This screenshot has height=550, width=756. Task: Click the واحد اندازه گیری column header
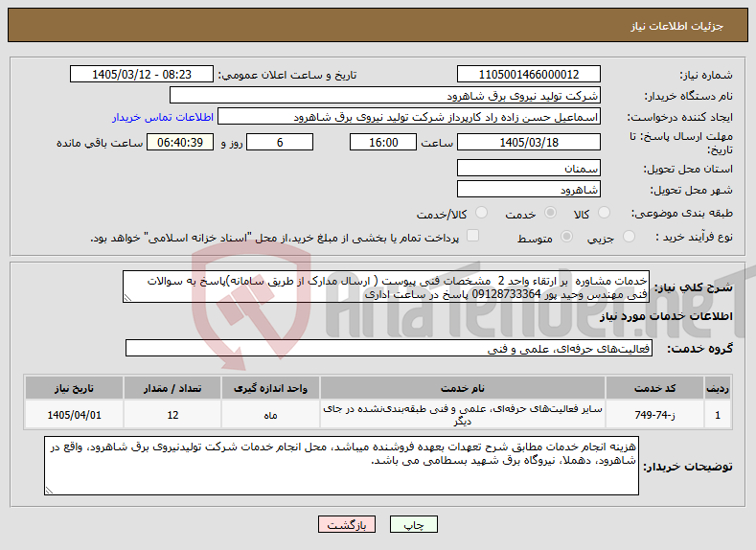(x=270, y=388)
